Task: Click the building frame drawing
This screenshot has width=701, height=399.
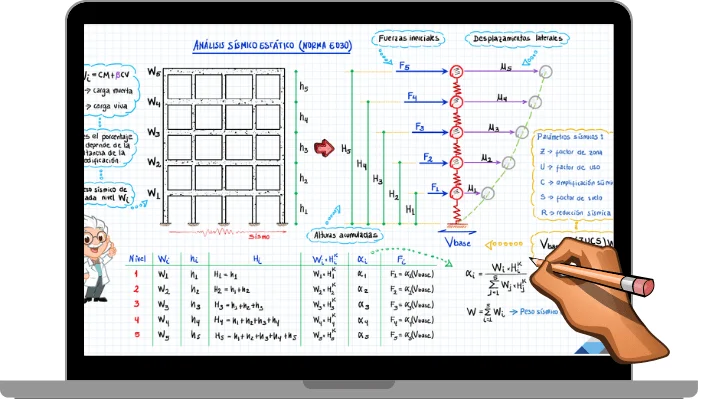Action: coord(224,146)
